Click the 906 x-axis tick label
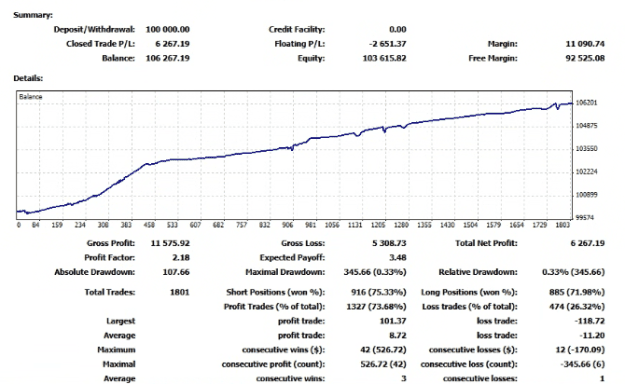The width and height of the screenshot is (625, 384). (287, 225)
